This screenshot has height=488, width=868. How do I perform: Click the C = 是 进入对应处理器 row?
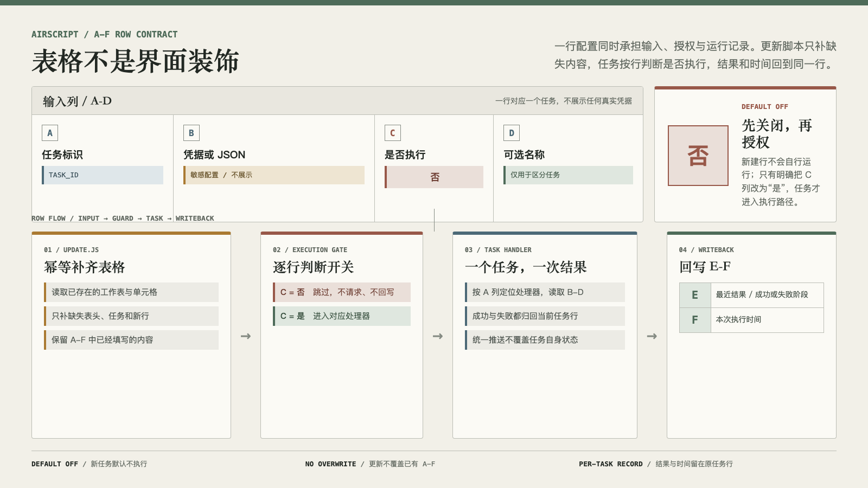click(342, 316)
